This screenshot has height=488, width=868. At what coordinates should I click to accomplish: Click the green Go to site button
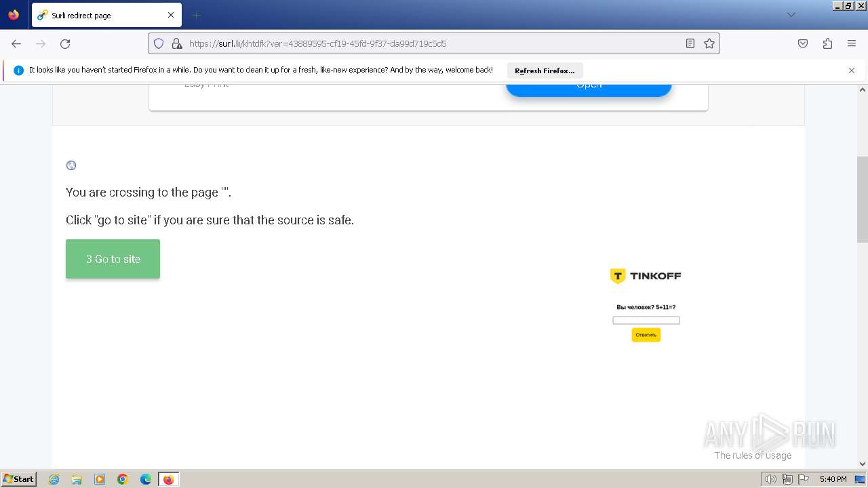[113, 259]
